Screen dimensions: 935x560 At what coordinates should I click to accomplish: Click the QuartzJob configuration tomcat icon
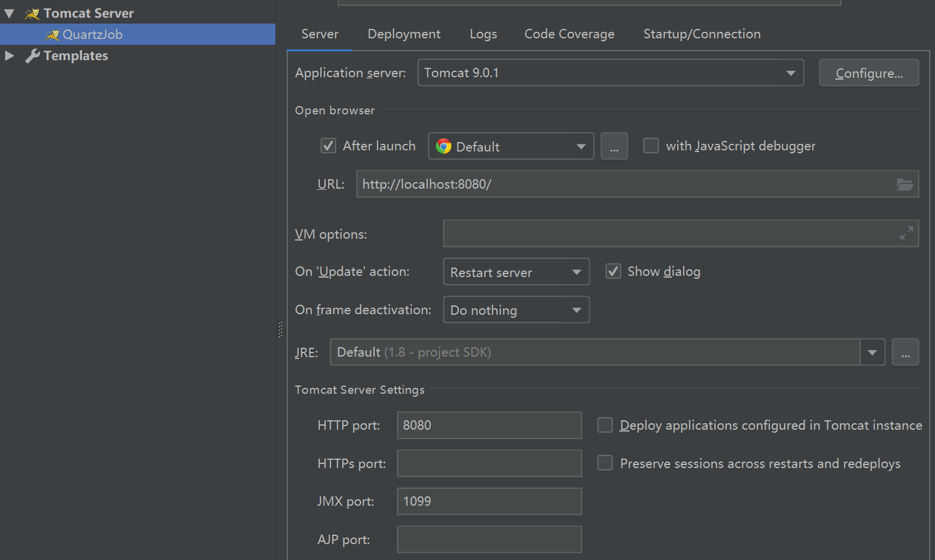[52, 35]
